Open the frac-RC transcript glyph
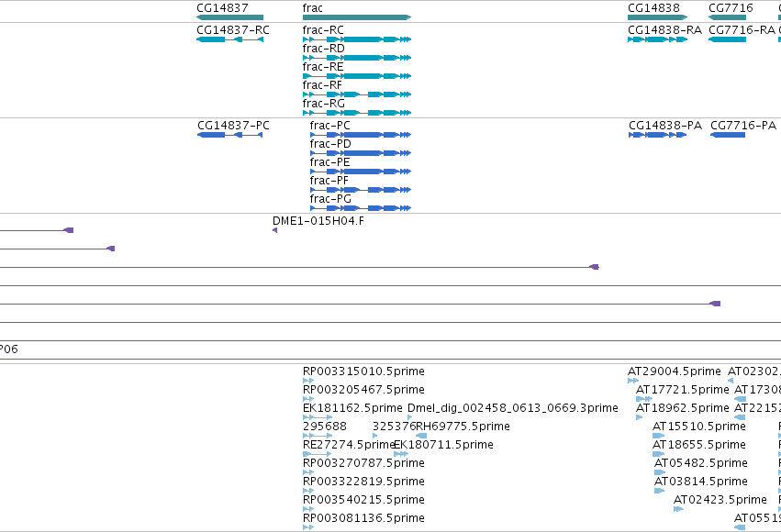This screenshot has width=781, height=532. point(357,39)
